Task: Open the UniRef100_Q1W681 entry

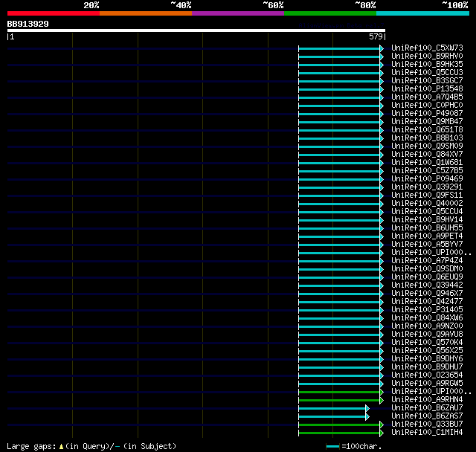Action: coord(427,163)
